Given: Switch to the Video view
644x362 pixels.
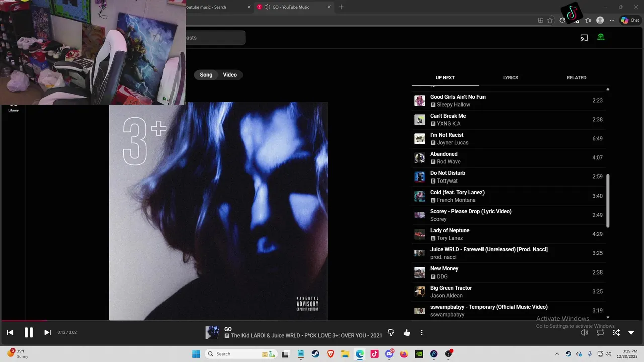Looking at the screenshot, I should (x=230, y=75).
